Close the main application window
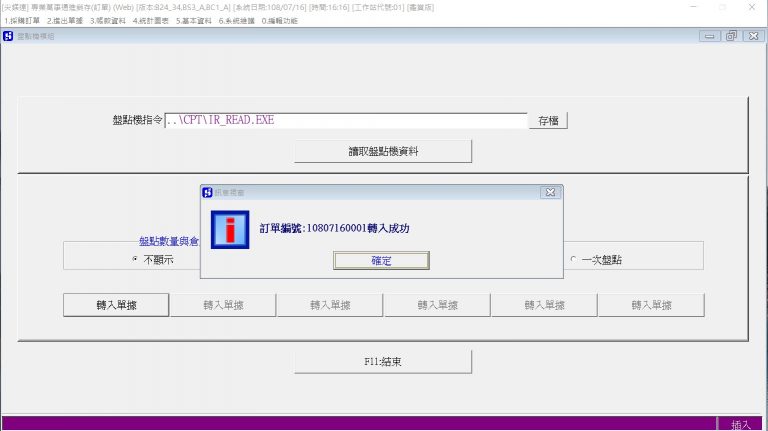The height and width of the screenshot is (431, 768). (x=752, y=7)
